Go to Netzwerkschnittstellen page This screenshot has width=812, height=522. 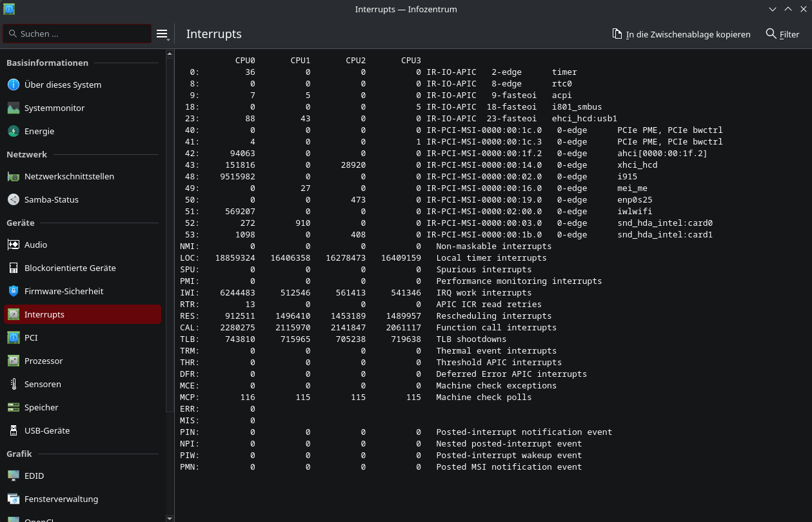(83, 176)
